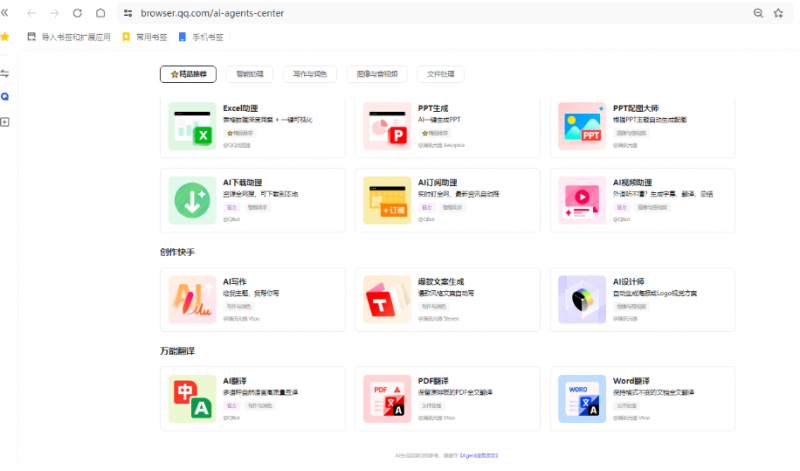
Task: Collapse the sidebar with double-chevron icon
Action: (6, 13)
